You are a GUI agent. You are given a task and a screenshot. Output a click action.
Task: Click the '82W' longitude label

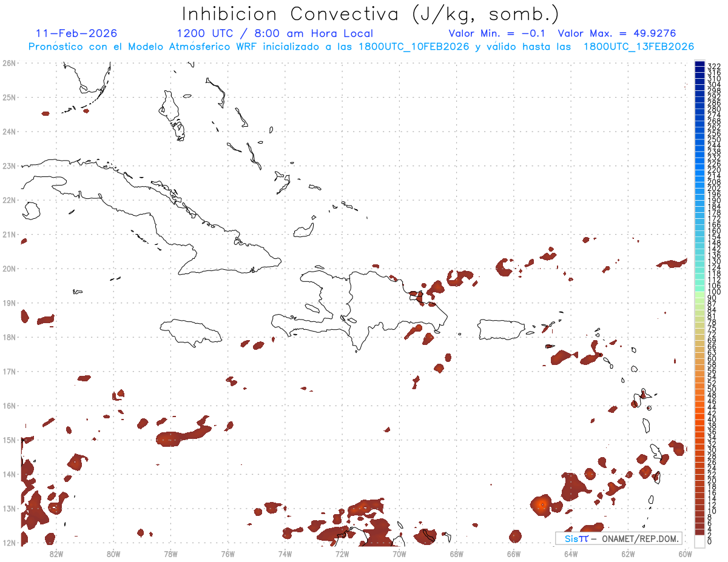[56, 554]
